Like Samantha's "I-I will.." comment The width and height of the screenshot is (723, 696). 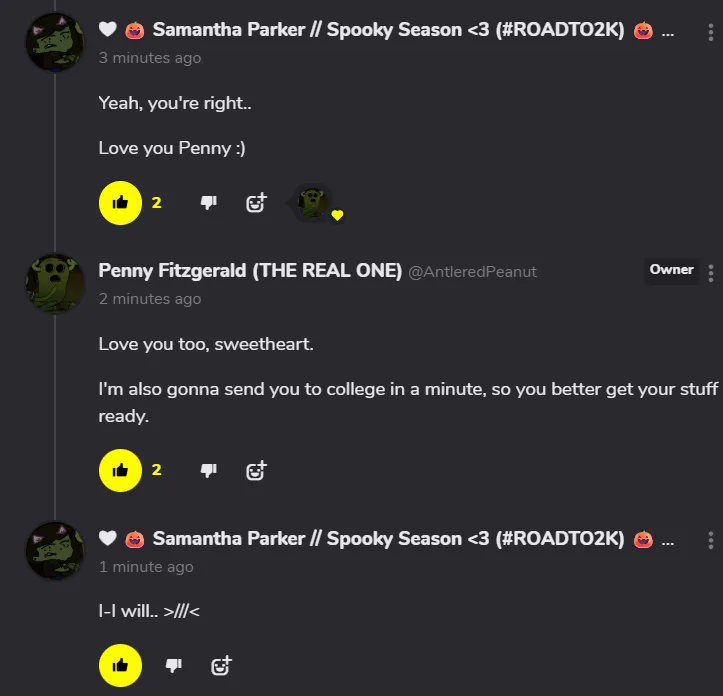click(x=120, y=665)
